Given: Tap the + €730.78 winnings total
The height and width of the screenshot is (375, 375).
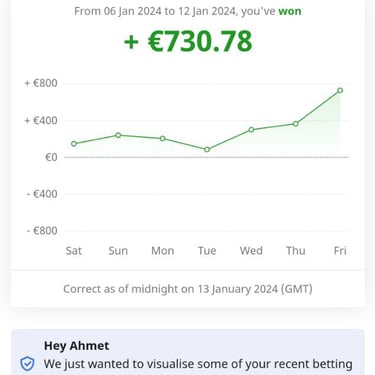Looking at the screenshot, I should pos(188,41).
